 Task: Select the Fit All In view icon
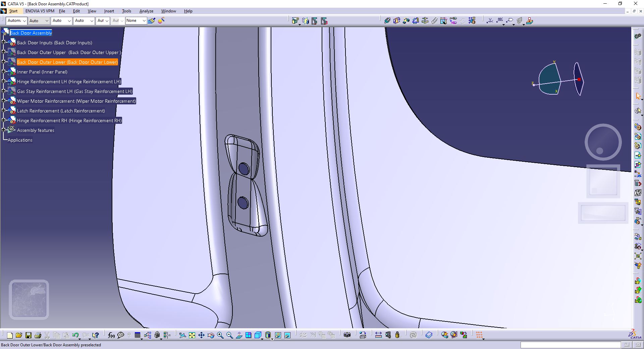pos(192,335)
